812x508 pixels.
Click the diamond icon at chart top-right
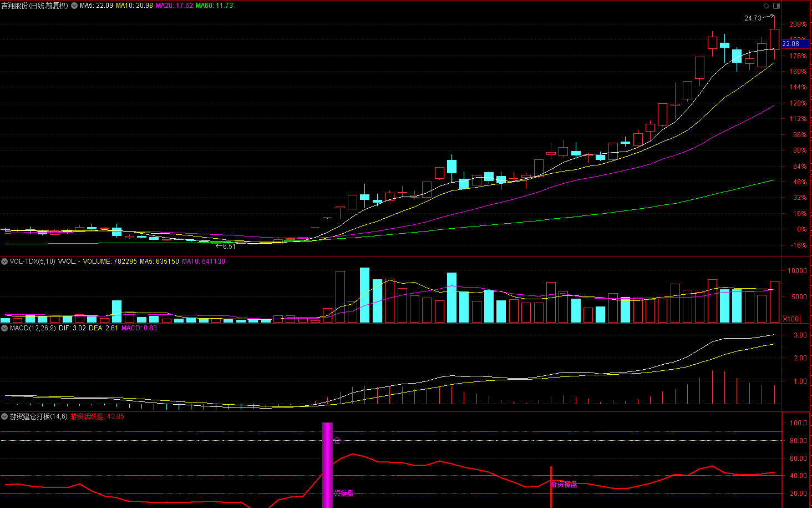click(x=767, y=6)
